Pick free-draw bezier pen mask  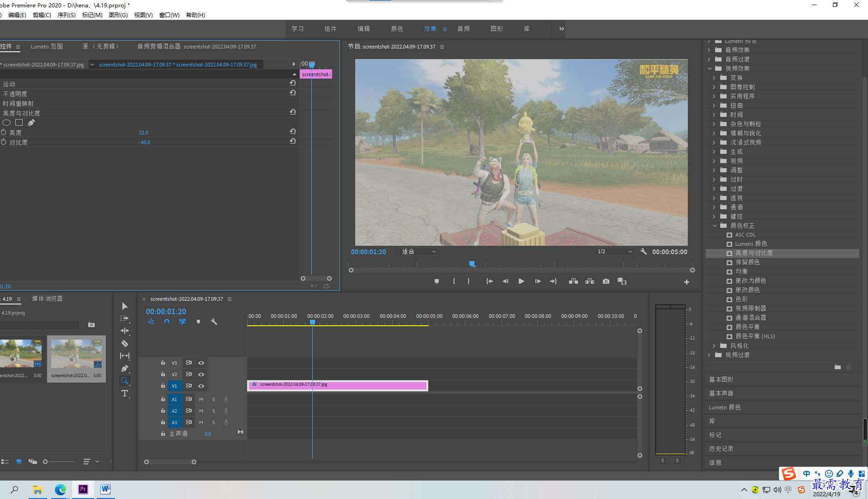click(31, 122)
